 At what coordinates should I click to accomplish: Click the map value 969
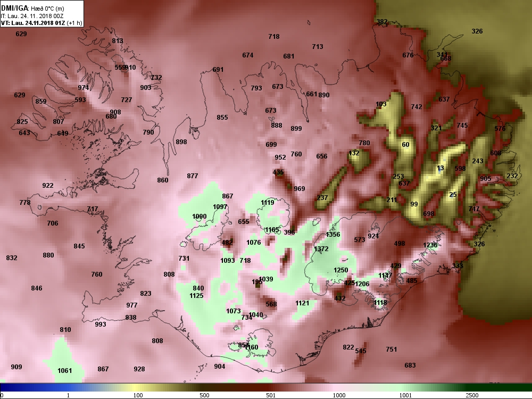tap(299, 189)
